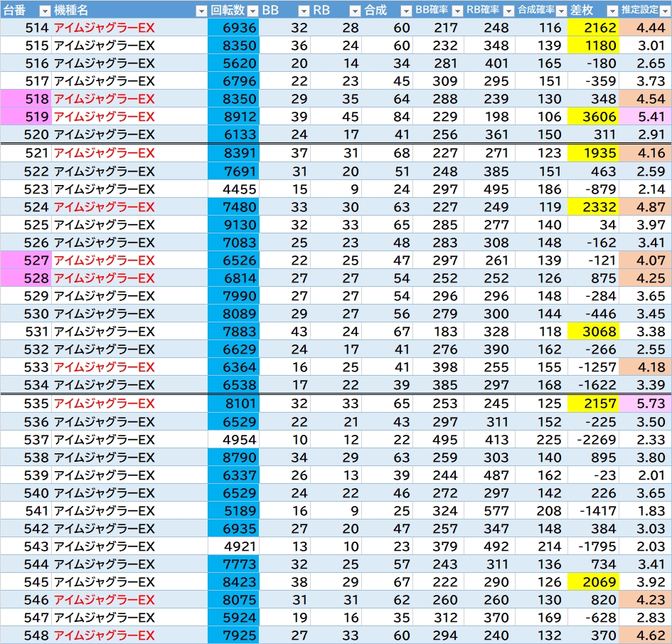Click the machine name in row 535
Screen dimensions: 672x644
(x=104, y=403)
